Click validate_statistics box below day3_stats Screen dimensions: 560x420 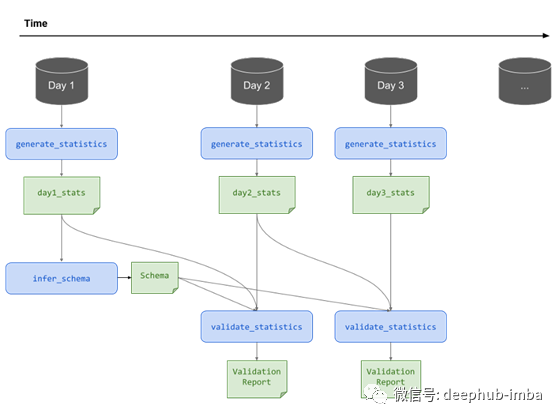[391, 327]
